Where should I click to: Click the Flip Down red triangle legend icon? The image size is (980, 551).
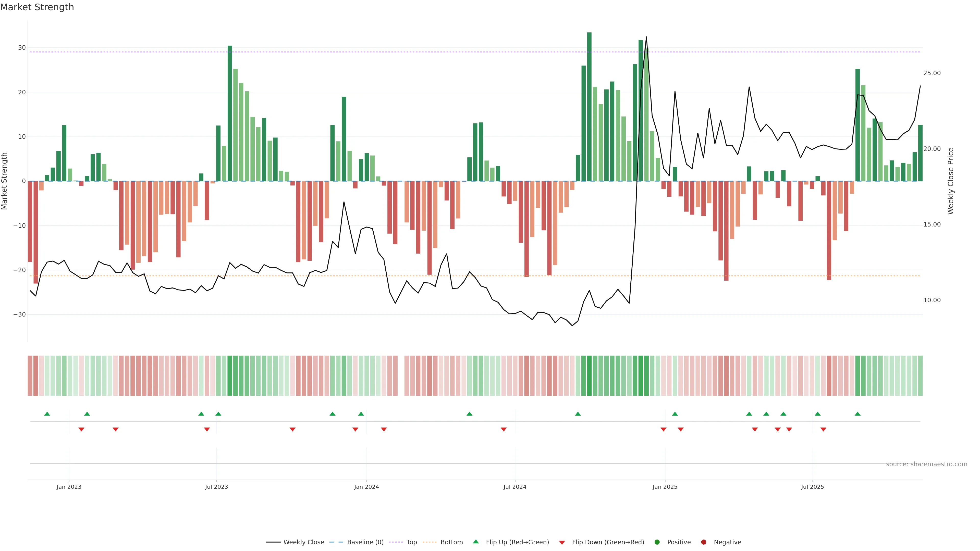pos(562,542)
